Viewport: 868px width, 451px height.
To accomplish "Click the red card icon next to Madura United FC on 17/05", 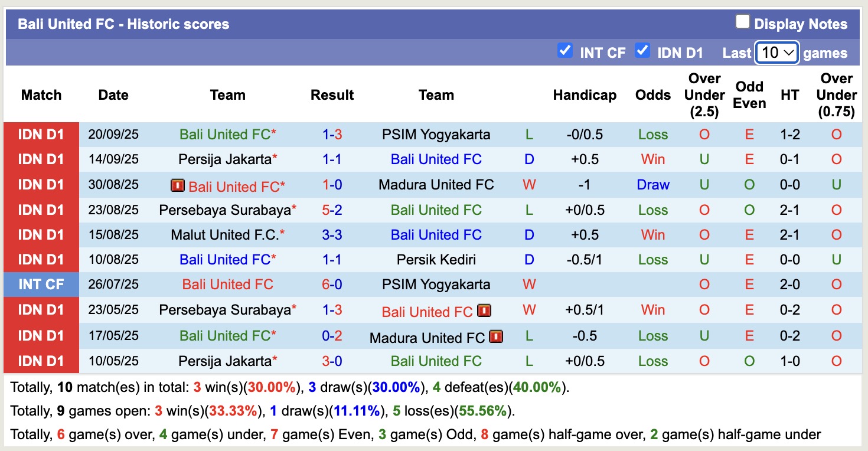I will 496,336.
